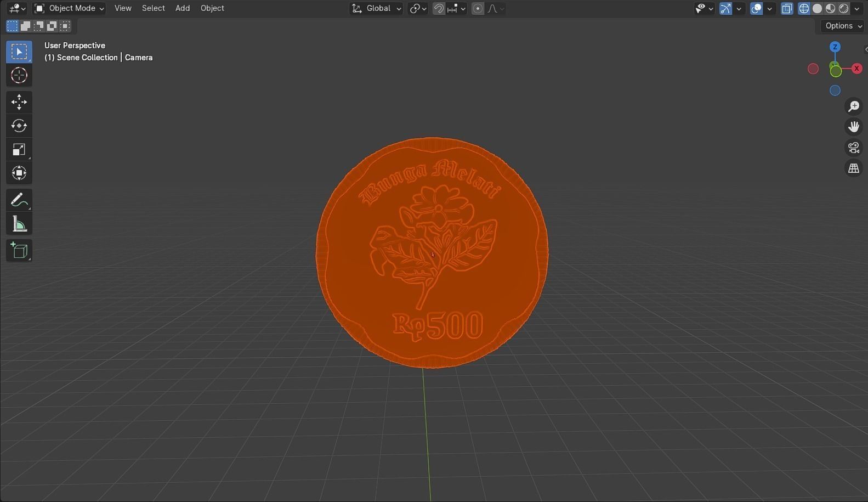Select the Move tool

point(19,102)
